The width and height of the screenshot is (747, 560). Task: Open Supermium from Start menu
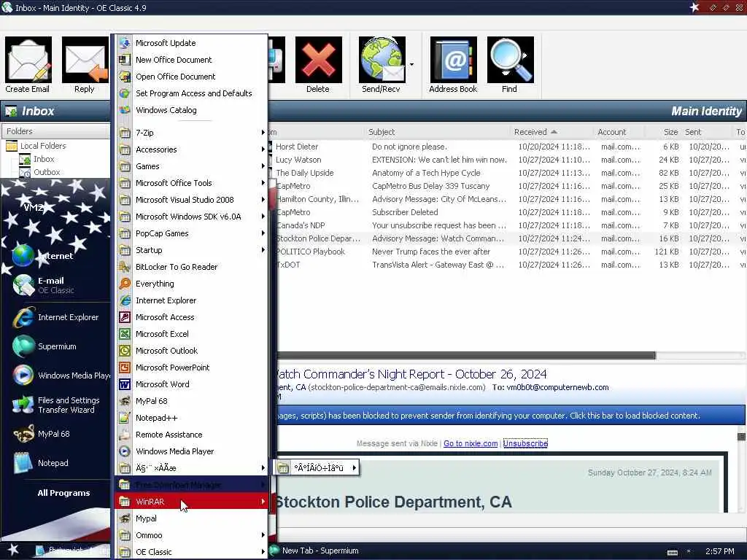point(57,346)
